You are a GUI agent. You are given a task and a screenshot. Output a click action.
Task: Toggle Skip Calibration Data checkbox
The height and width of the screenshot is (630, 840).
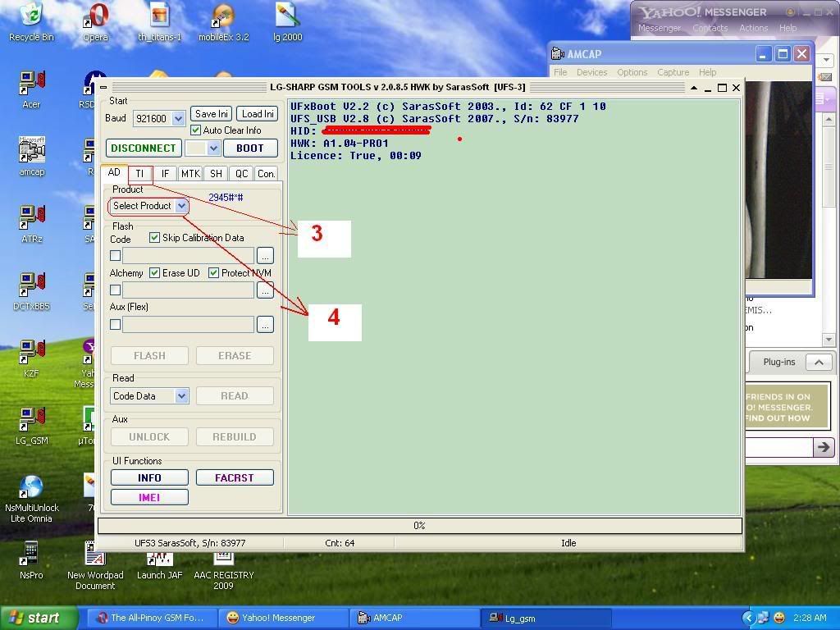point(154,237)
